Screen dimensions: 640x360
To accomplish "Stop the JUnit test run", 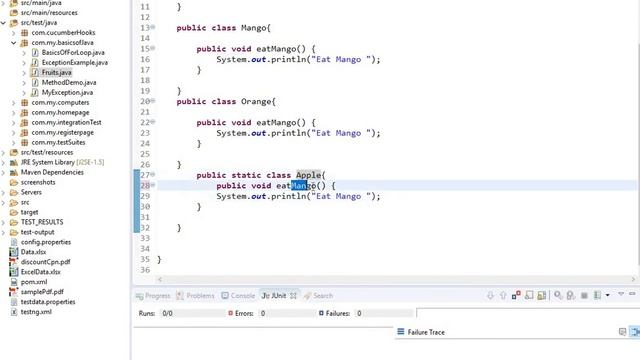I will pos(584,295).
